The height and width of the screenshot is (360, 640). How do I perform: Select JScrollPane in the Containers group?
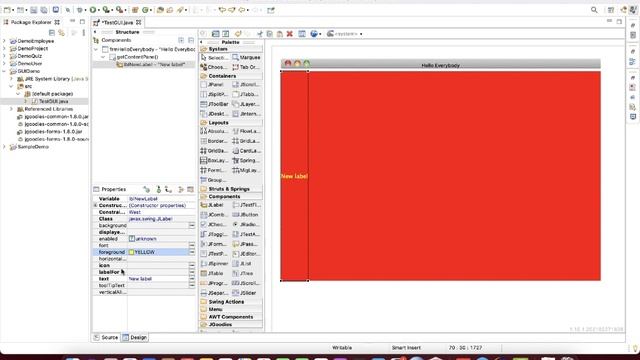(x=246, y=84)
